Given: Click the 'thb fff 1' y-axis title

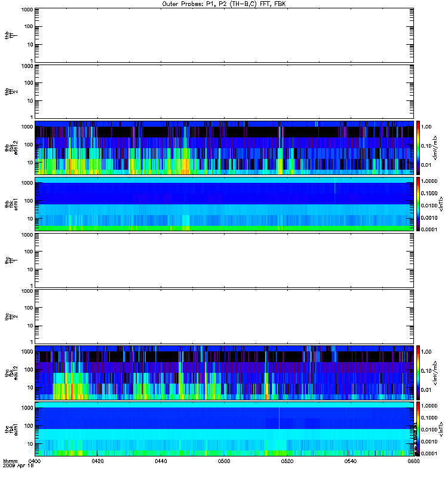Looking at the screenshot, I should 11,35.
